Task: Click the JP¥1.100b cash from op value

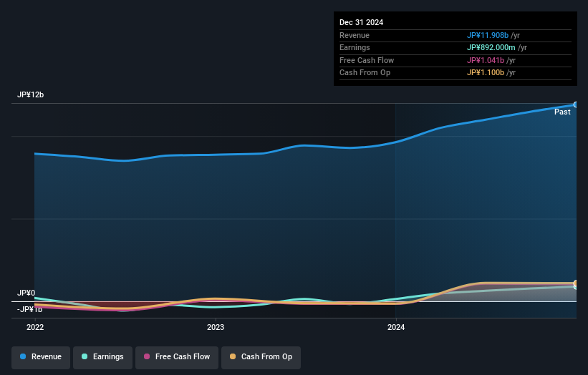Action: [x=486, y=73]
